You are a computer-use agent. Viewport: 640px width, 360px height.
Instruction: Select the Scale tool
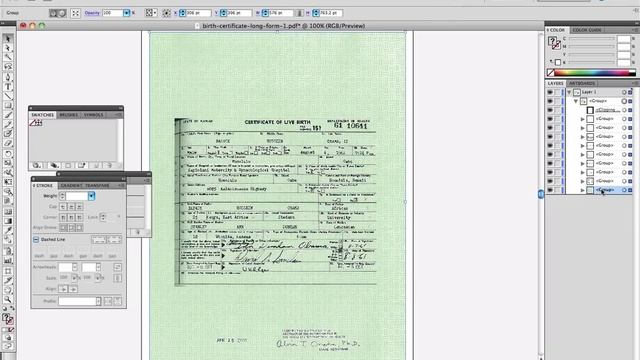click(8, 163)
